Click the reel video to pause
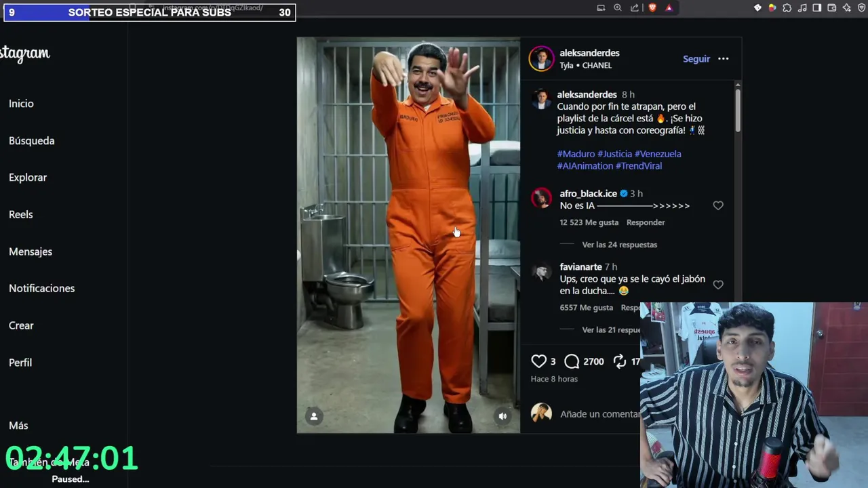 [x=408, y=235]
